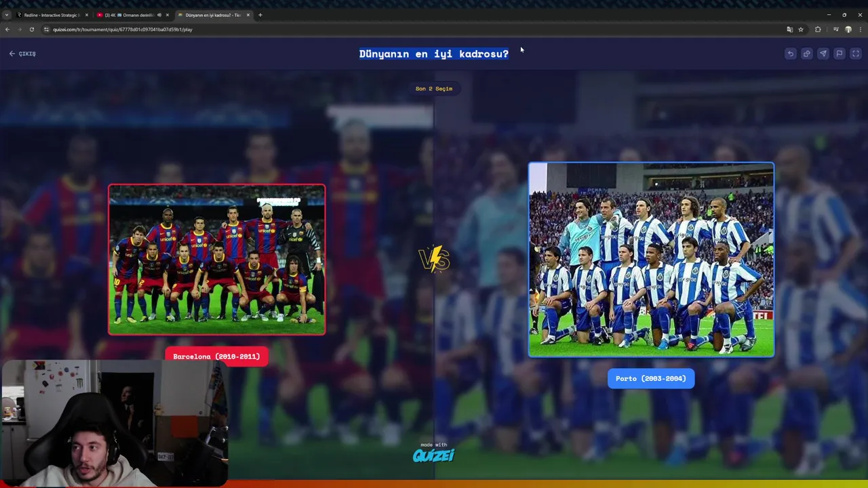
Task: Open the browser profile avatar
Action: (848, 29)
